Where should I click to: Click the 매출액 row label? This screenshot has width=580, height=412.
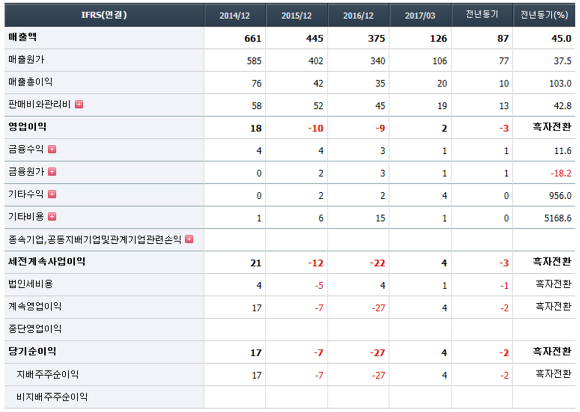22,37
